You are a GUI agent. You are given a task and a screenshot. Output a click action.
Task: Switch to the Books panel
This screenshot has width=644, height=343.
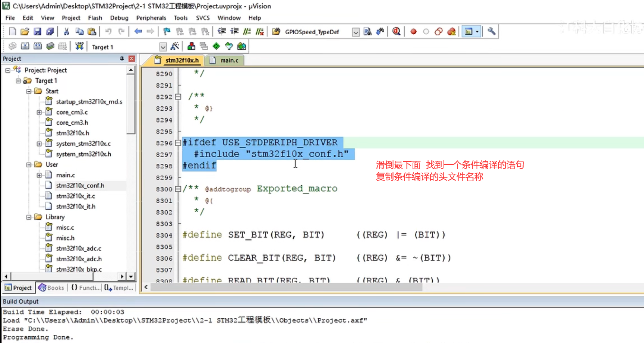[x=51, y=287]
